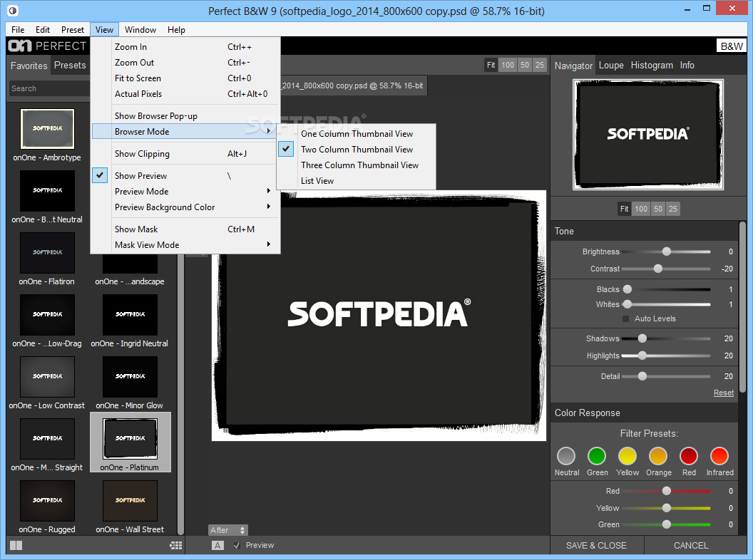Click the A compare view icon

tap(217, 545)
